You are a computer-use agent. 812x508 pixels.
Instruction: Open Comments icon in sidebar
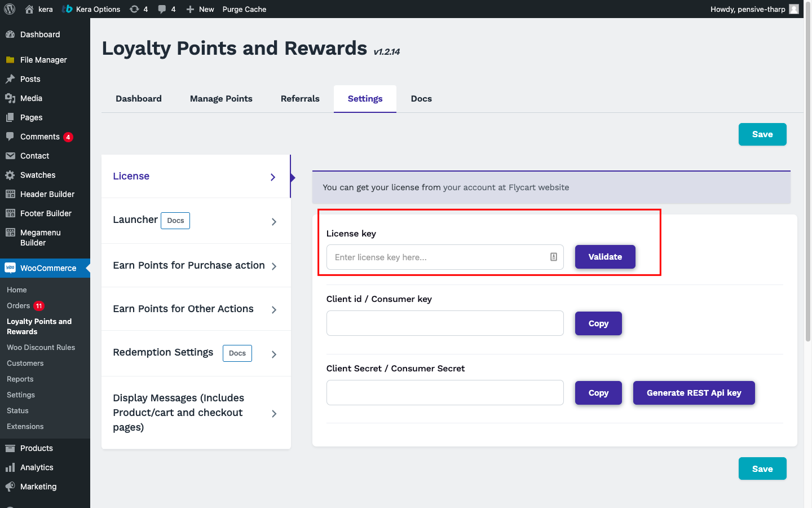coord(10,137)
